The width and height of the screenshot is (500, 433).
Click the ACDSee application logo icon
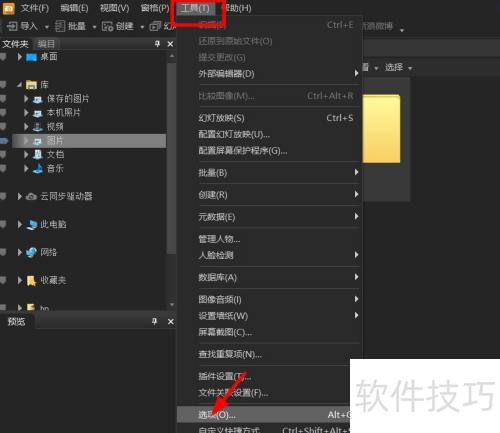pos(8,8)
